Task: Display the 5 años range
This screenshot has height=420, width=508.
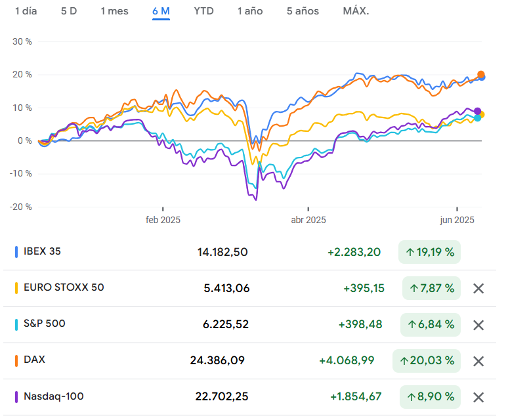Action: (x=303, y=11)
